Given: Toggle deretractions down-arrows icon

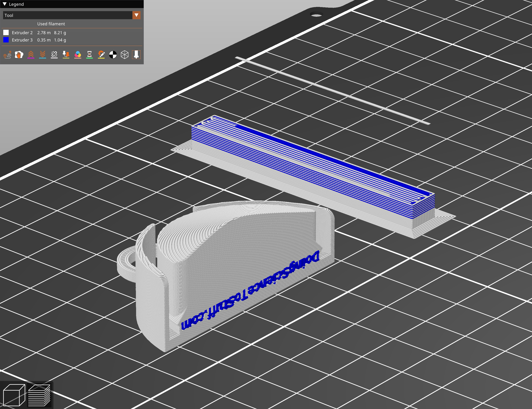Looking at the screenshot, I should (x=42, y=55).
